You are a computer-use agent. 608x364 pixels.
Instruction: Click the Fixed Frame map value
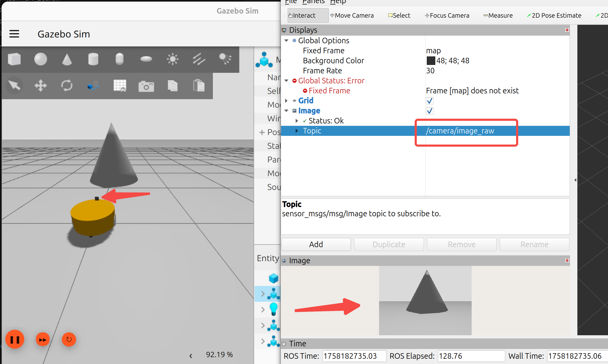(433, 51)
